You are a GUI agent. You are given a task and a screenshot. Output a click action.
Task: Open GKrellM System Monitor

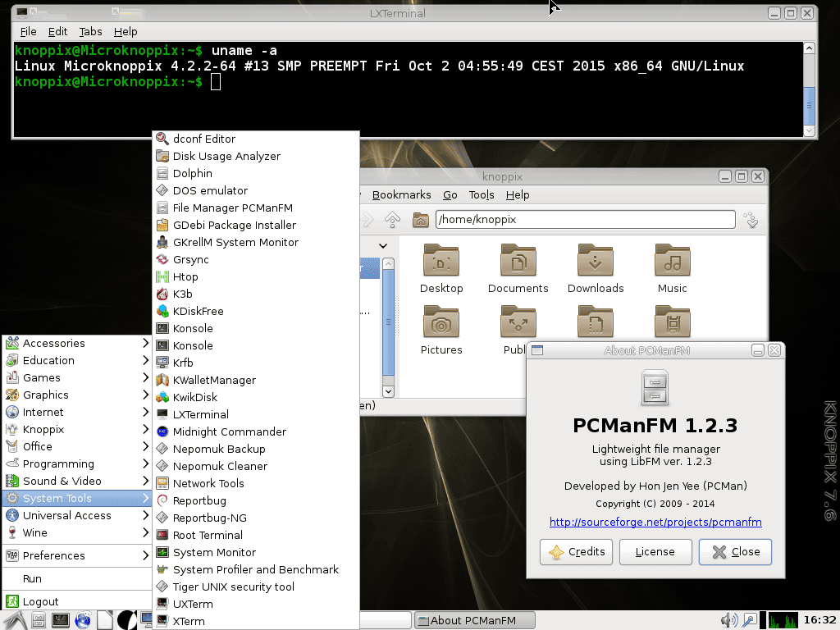[x=256, y=242]
